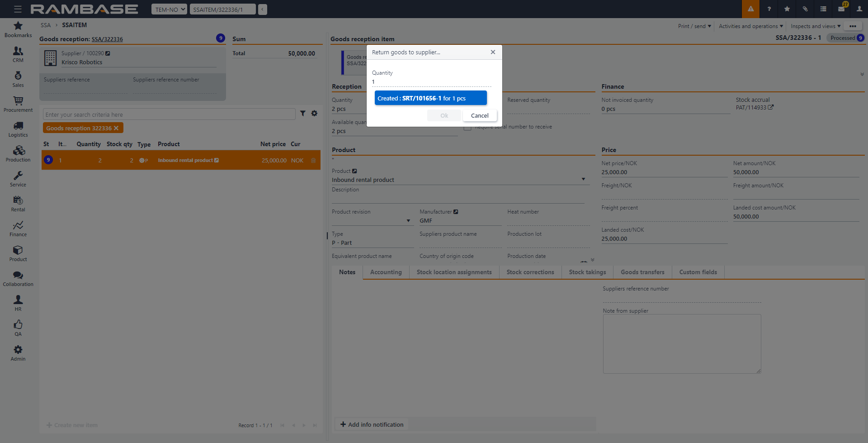Image resolution: width=868 pixels, height=443 pixels.
Task: Expand the TEM-NO company dropdown
Action: coord(169,10)
